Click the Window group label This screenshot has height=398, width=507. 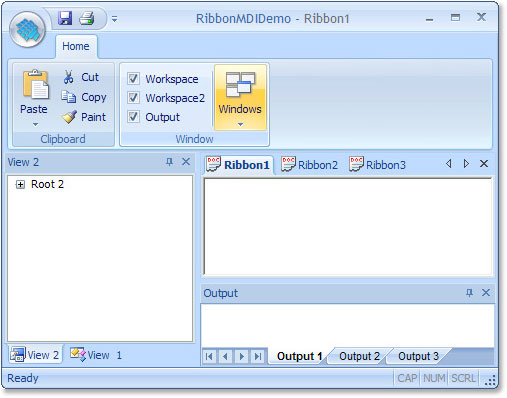coord(194,139)
